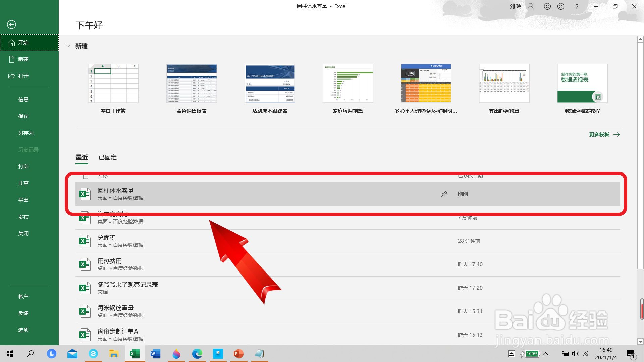Select 新建 in the left sidebar
This screenshot has width=644, height=362.
(x=29, y=59)
